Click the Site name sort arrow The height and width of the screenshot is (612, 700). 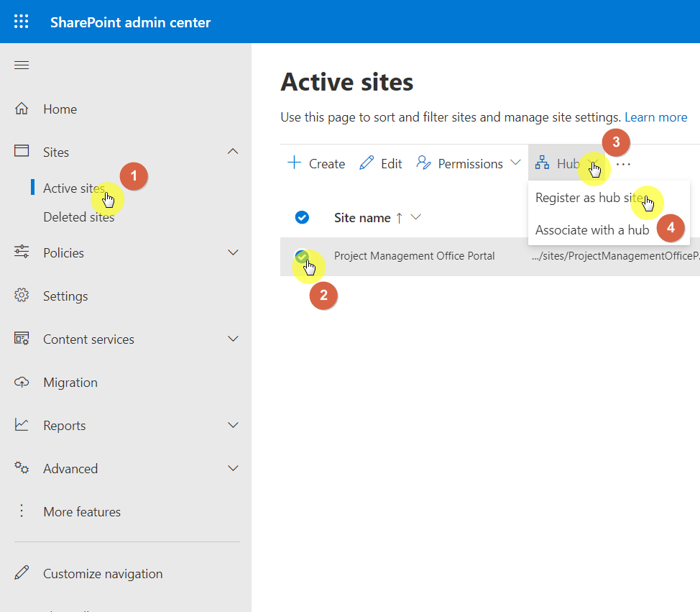tap(399, 218)
